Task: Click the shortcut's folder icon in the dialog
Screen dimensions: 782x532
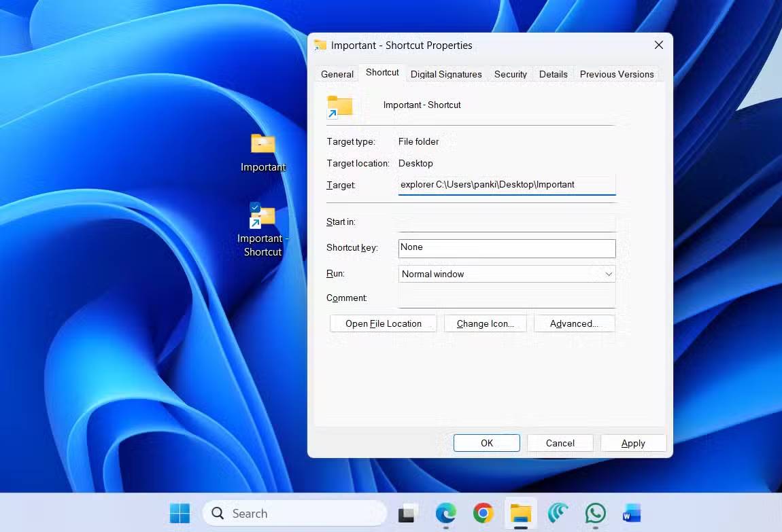Action: [340, 106]
